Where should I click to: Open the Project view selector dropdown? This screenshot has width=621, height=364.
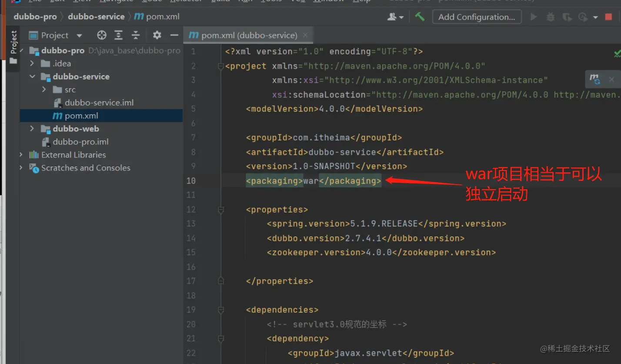coord(79,35)
